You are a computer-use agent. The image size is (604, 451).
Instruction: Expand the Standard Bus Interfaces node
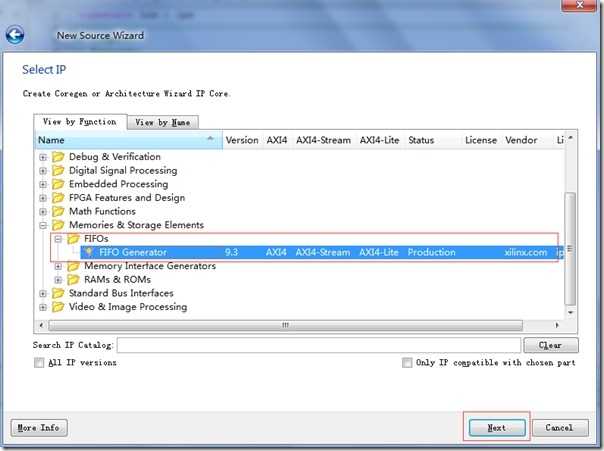(x=43, y=294)
